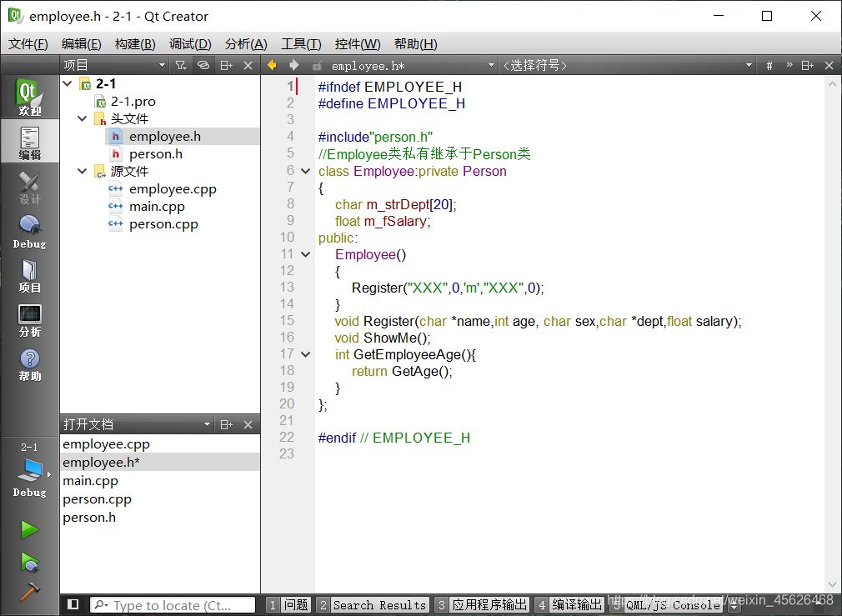The image size is (842, 616).
Task: Click editor scrollbar up arrow
Action: tap(832, 84)
